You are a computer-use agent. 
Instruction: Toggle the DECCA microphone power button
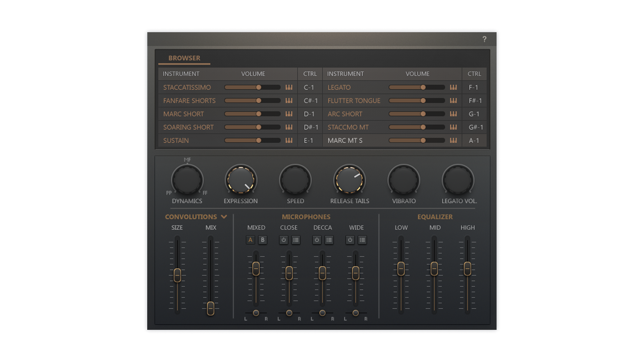317,240
